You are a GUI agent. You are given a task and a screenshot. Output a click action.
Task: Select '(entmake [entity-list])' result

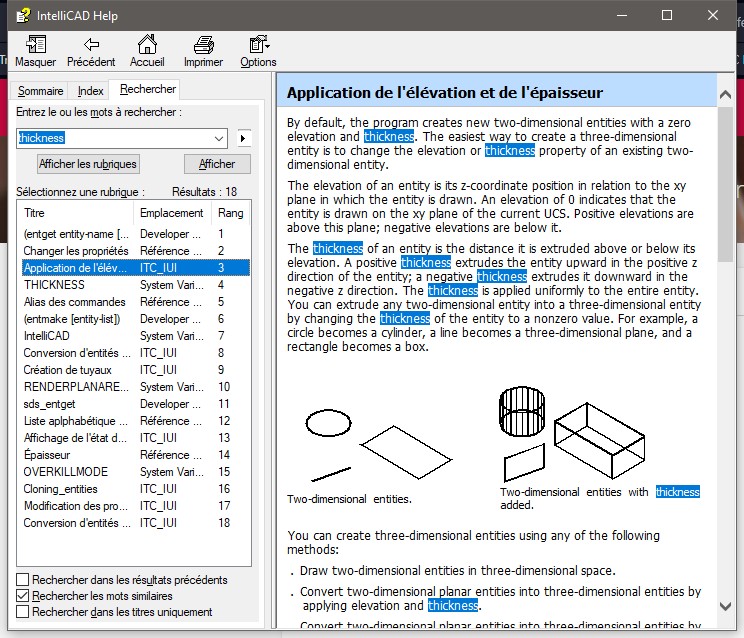[x=136, y=319]
